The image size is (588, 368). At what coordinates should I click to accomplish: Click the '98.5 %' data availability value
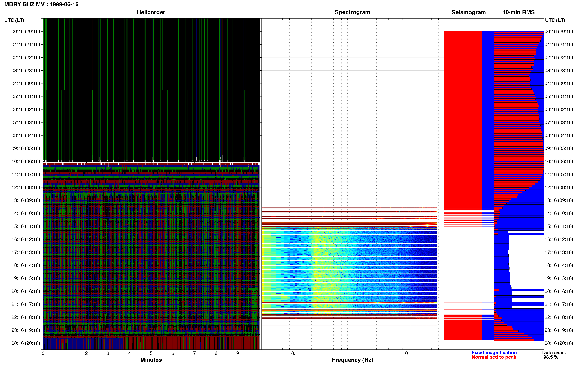pyautogui.click(x=551, y=357)
